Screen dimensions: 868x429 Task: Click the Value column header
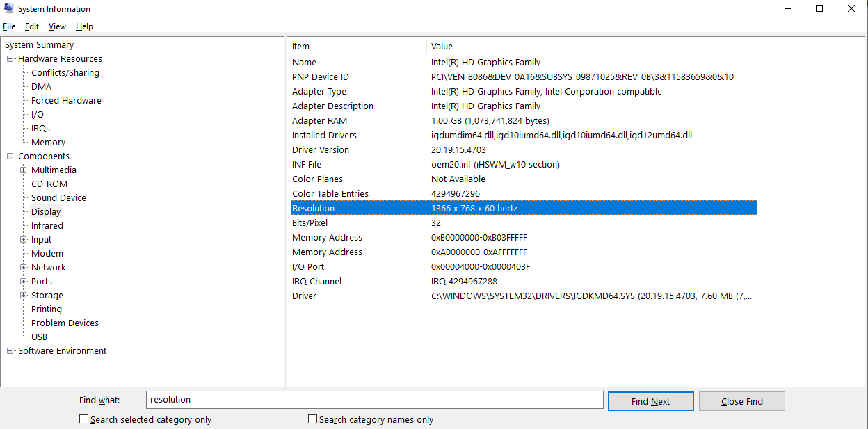click(x=592, y=47)
